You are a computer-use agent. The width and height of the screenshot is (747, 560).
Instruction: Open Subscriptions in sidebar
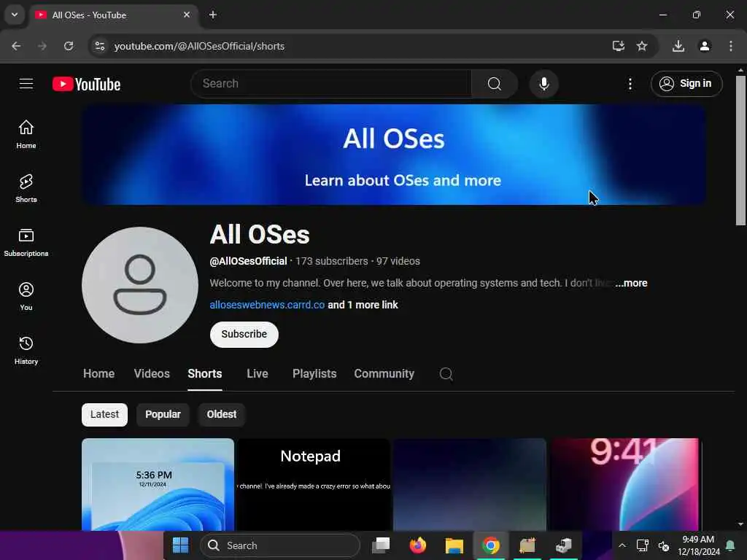pyautogui.click(x=26, y=242)
